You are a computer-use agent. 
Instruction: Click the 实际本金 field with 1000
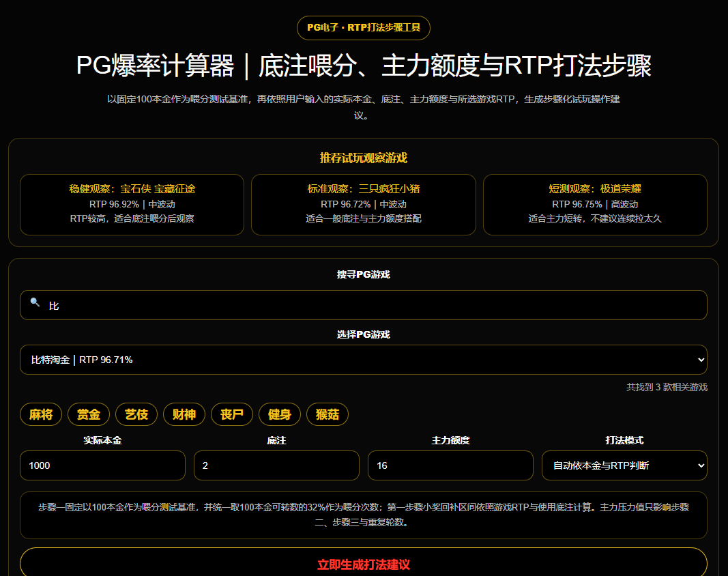tap(102, 465)
